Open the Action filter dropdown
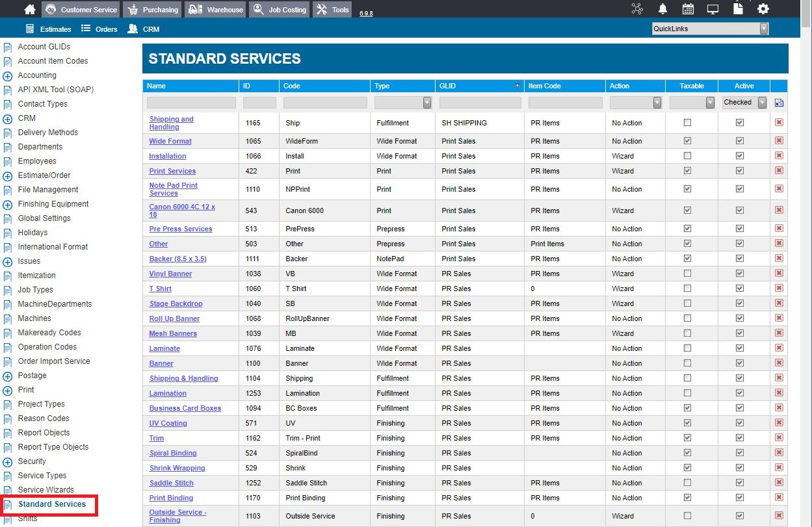Viewport: 812px width, 527px height. pyautogui.click(x=636, y=102)
